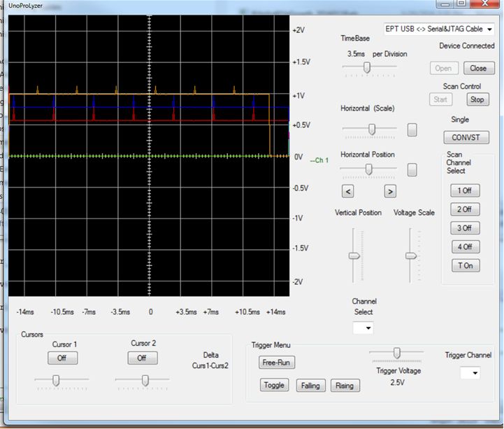Viewport: 504px width, 429px height.
Task: Click the Cursor 1 position slider handle
Action: click(x=56, y=381)
